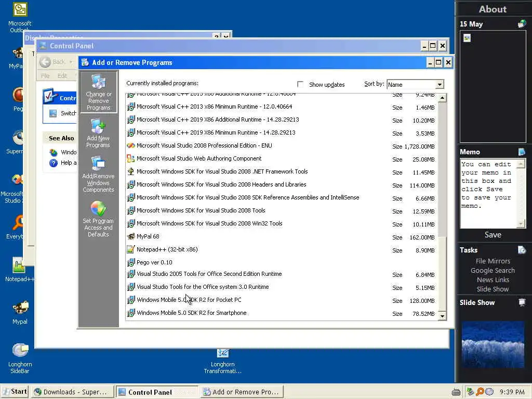Click the MyPal 68 list icon
Screen dimensions: 532x399
(x=130, y=236)
